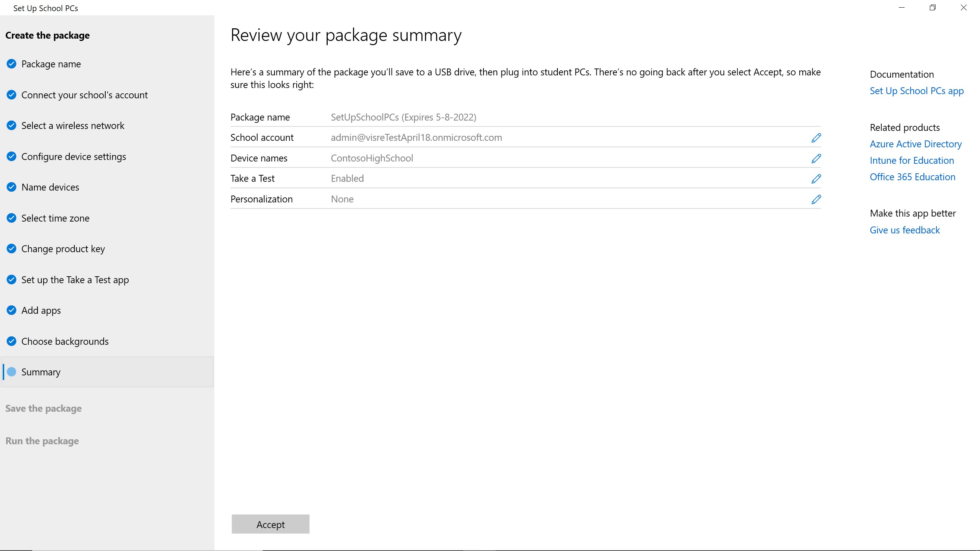This screenshot has height=551, width=980.
Task: Click the Accept button to save package
Action: coord(270,524)
